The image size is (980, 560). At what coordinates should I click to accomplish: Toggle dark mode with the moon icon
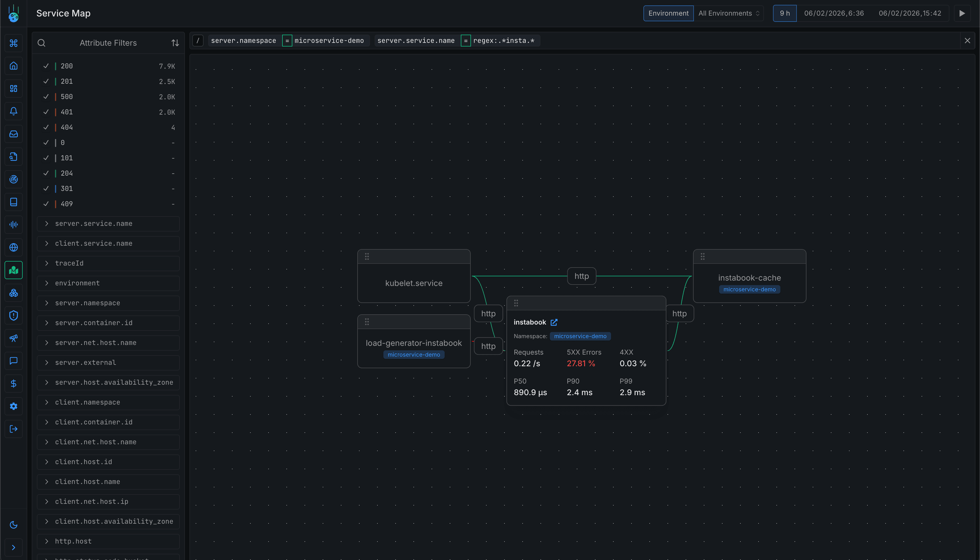click(14, 525)
